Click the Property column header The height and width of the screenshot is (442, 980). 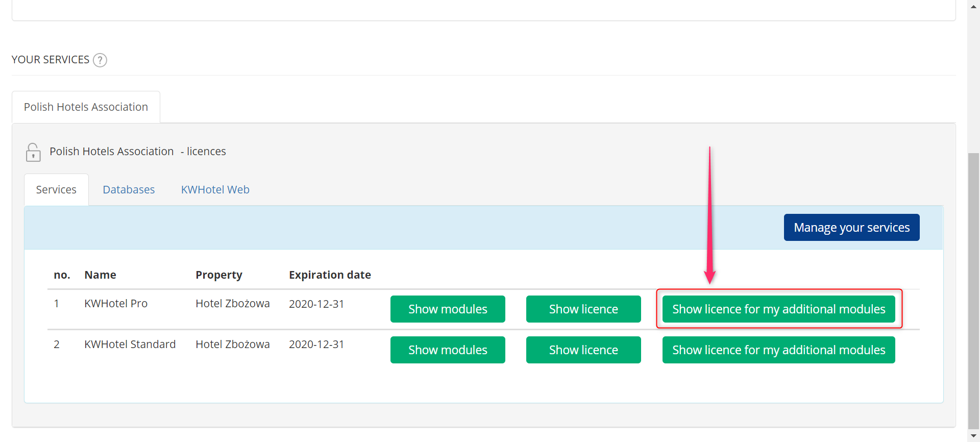click(x=219, y=275)
